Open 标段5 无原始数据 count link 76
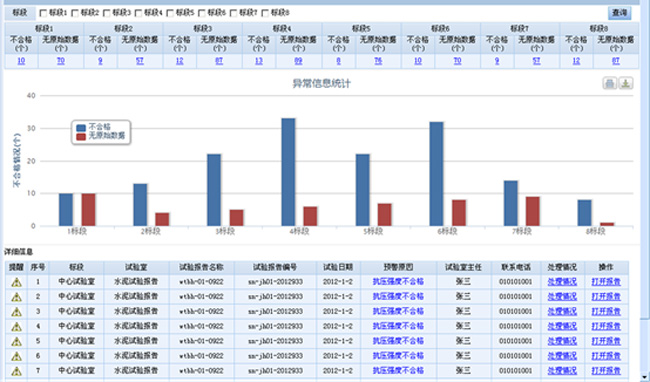The width and height of the screenshot is (650, 382). click(x=378, y=61)
